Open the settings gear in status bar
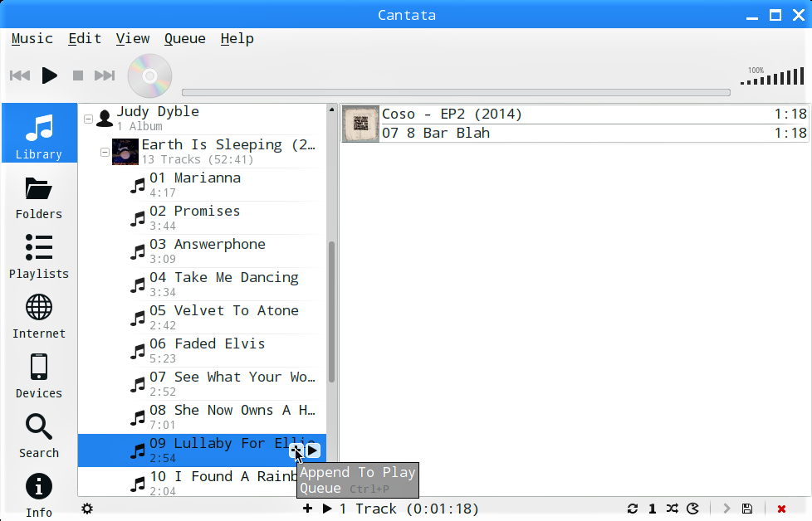The image size is (812, 521). [87, 509]
